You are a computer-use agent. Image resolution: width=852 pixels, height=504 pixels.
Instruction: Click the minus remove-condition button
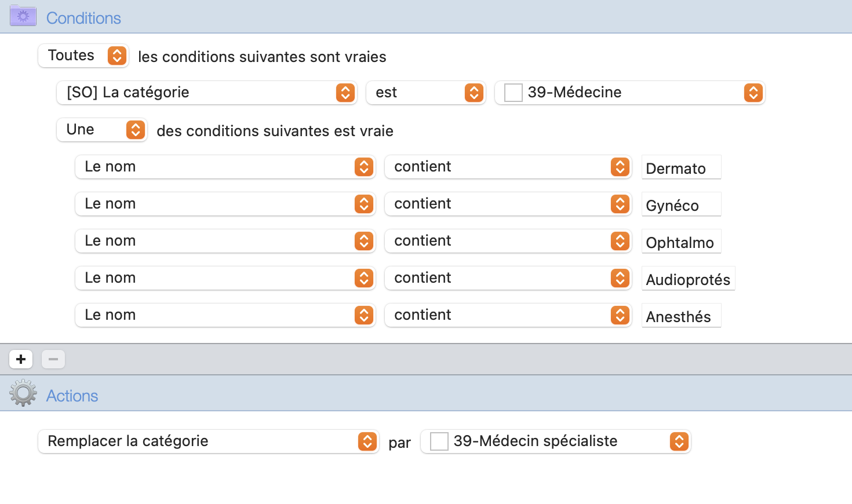pos(53,359)
